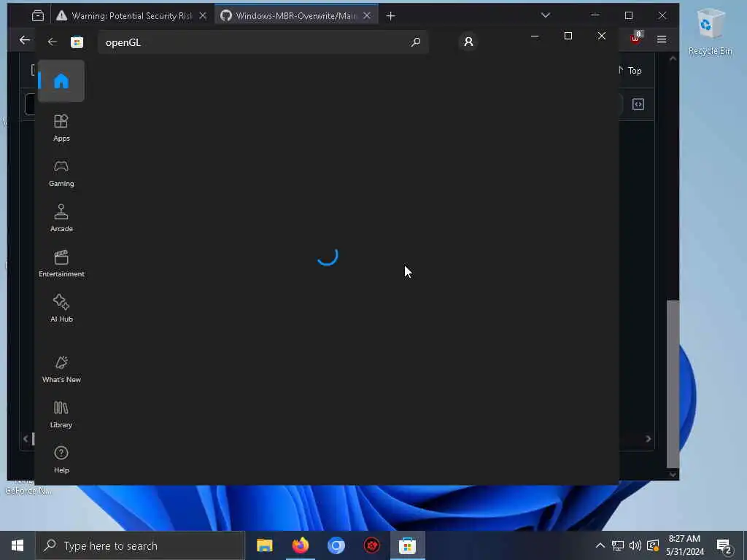Click the Firefox back arrow

[x=24, y=40]
